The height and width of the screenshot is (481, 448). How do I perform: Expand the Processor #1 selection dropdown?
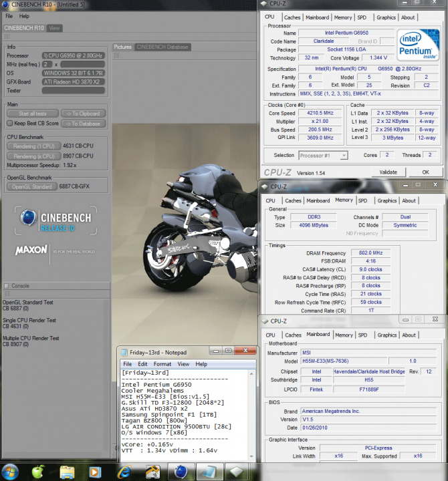[x=344, y=156]
